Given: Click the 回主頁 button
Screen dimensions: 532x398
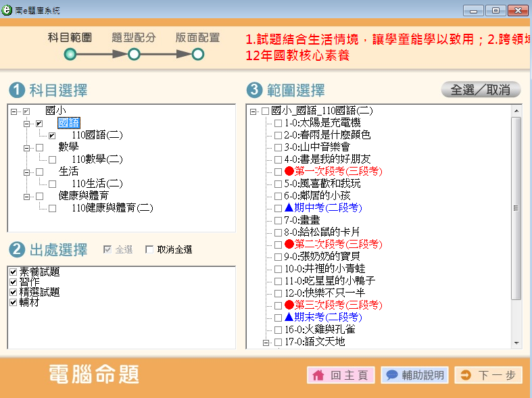Looking at the screenshot, I should coord(341,375).
